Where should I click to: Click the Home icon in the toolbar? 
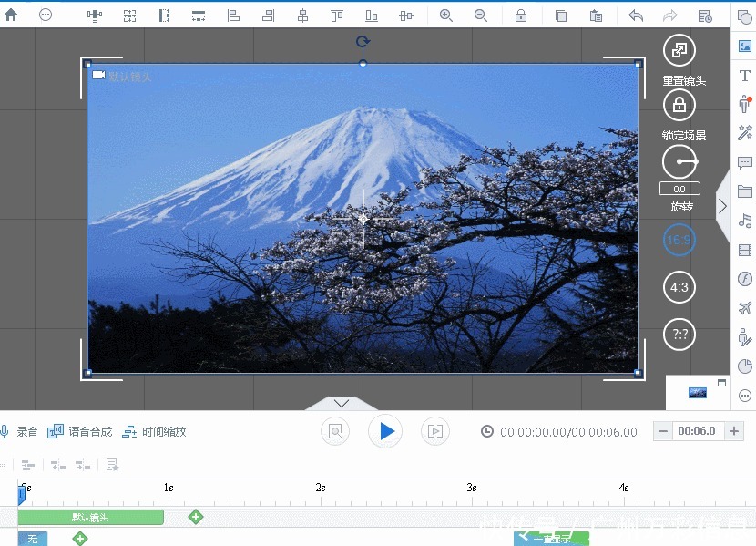coord(11,15)
